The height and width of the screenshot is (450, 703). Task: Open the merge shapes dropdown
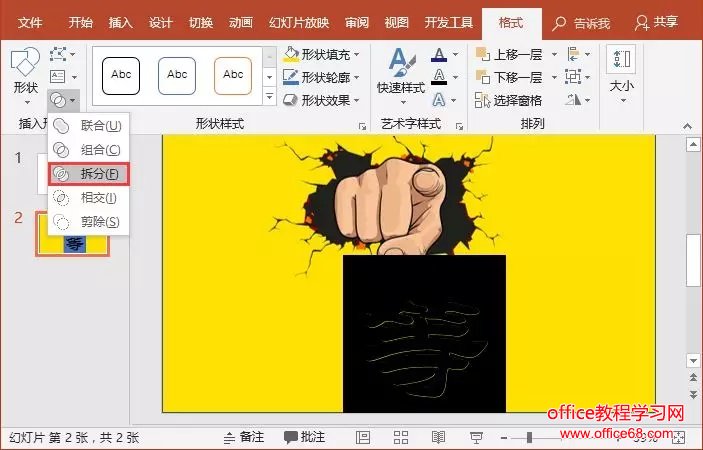(64, 100)
